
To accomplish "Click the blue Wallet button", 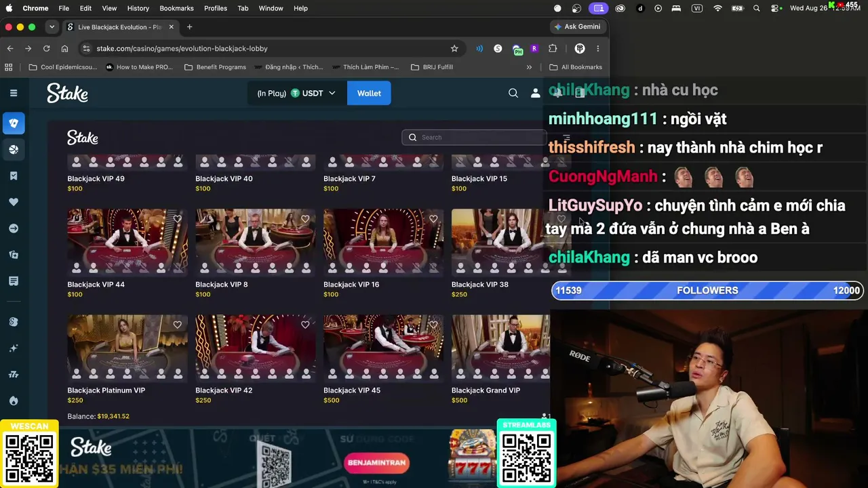I will pos(369,93).
